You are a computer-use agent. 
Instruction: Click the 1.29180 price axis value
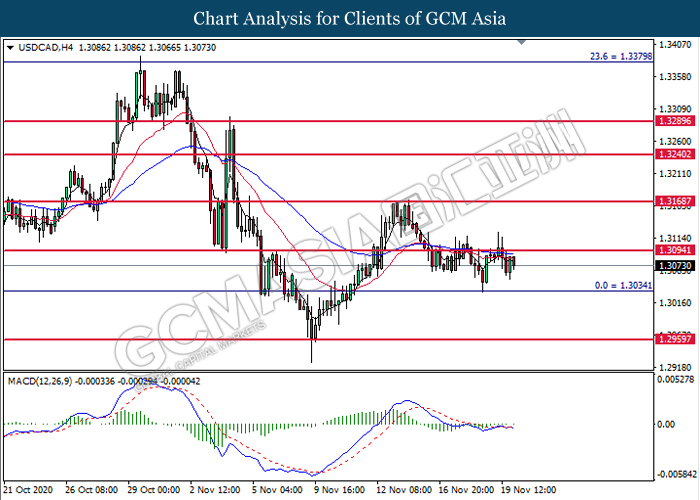tap(675, 368)
